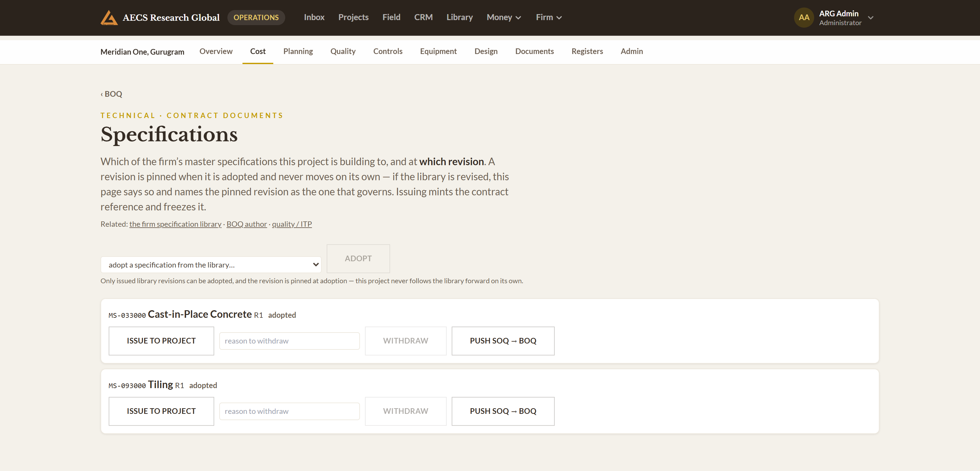Viewport: 980px width, 471px height.
Task: Follow the quality / ITP link
Action: [292, 224]
